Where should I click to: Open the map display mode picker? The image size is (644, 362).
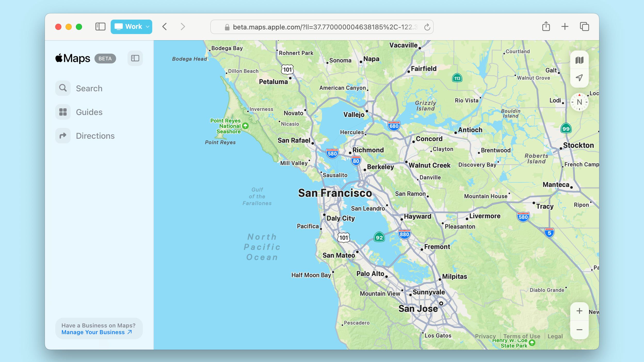tap(579, 60)
